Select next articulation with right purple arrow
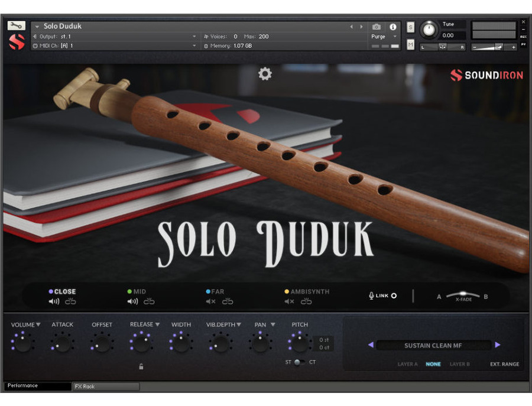This screenshot has width=532, height=406. 498,345
